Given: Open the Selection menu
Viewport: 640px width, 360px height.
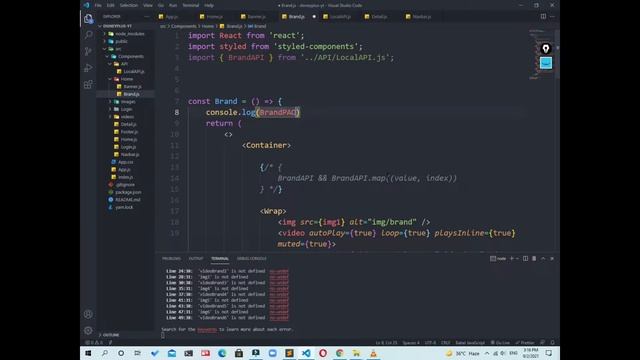Looking at the screenshot, I should pos(129,5).
